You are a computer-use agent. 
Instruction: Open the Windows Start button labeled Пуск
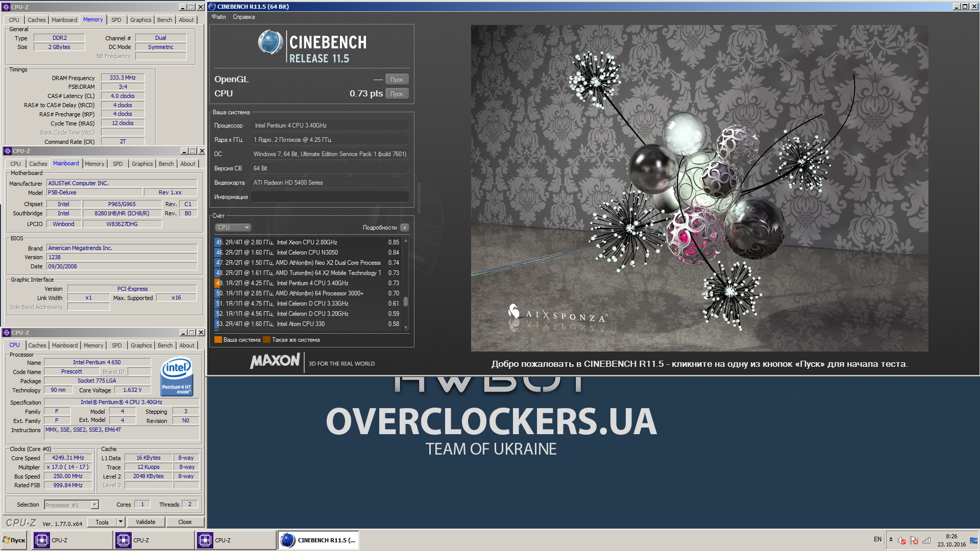click(14, 540)
